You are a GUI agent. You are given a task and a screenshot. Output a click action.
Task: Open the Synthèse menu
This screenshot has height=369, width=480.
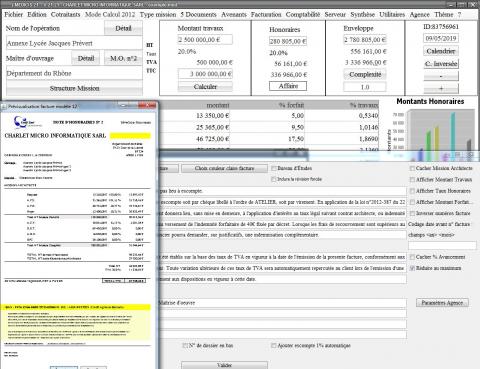[362, 14]
